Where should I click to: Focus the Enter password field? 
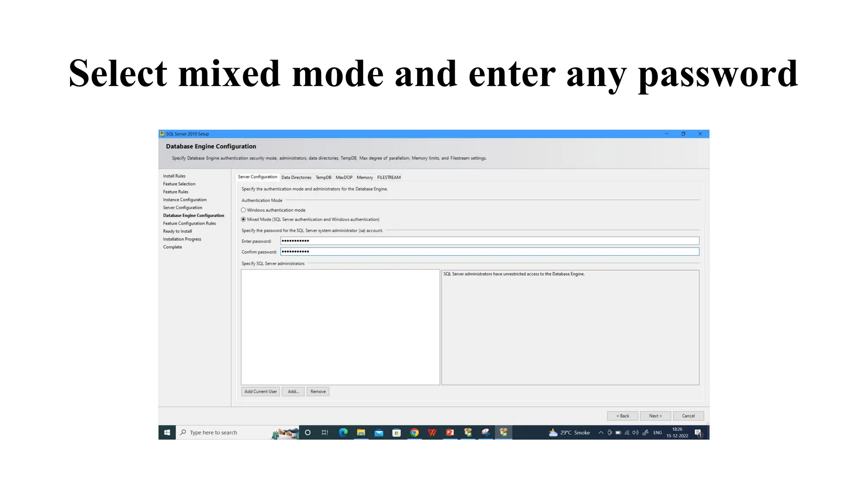click(x=490, y=241)
